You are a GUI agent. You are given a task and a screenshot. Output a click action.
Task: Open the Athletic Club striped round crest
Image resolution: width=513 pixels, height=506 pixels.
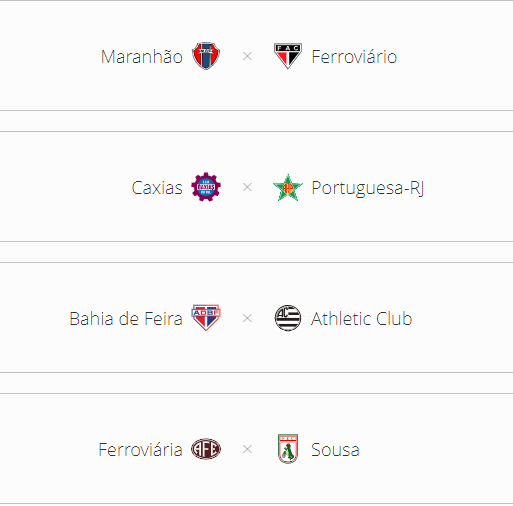point(288,318)
